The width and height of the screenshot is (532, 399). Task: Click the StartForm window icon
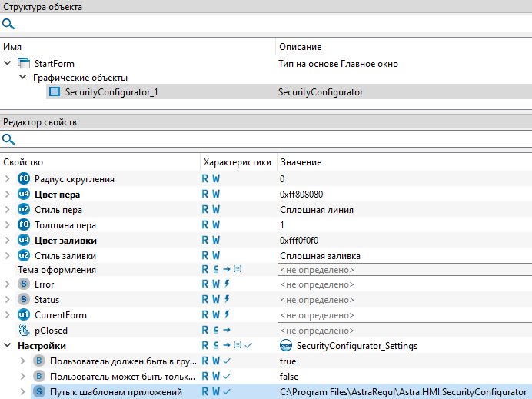[24, 63]
